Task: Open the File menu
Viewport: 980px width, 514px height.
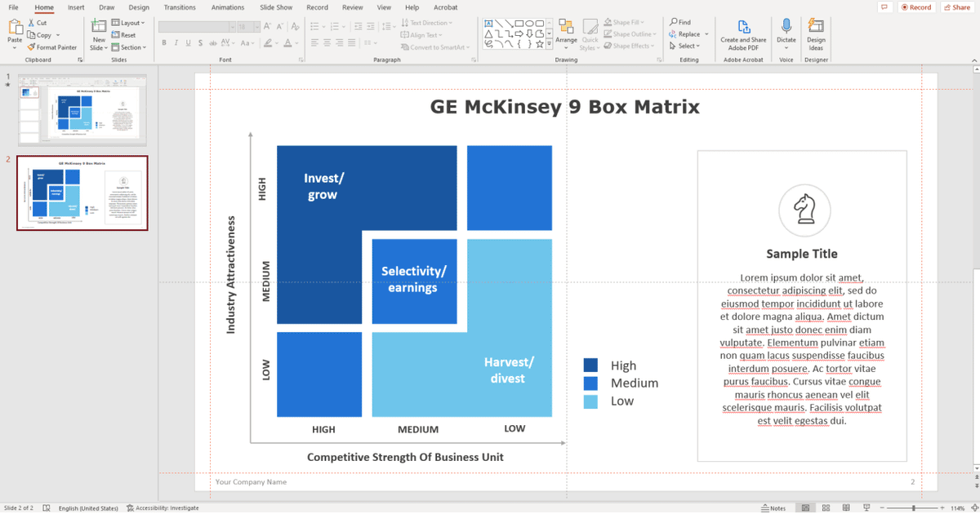Action: [13, 7]
